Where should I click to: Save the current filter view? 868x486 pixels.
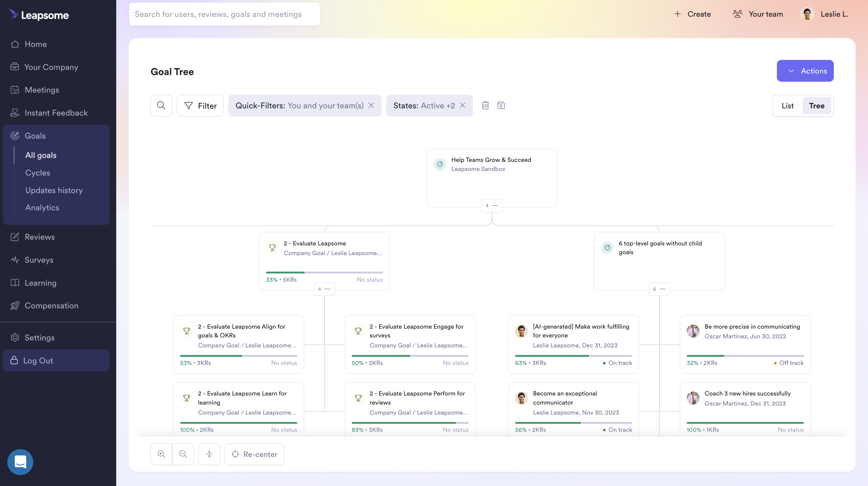pyautogui.click(x=501, y=106)
